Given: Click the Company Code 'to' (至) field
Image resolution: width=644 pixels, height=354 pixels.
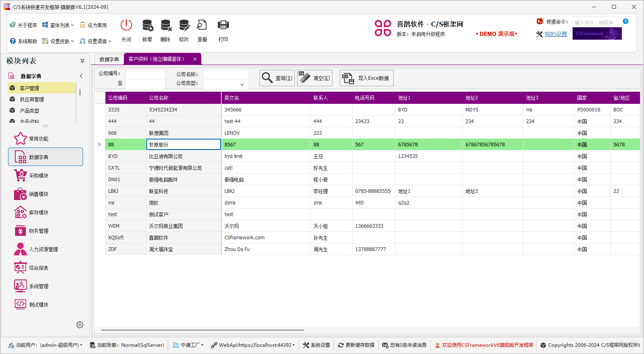Looking at the screenshot, I should click(145, 83).
